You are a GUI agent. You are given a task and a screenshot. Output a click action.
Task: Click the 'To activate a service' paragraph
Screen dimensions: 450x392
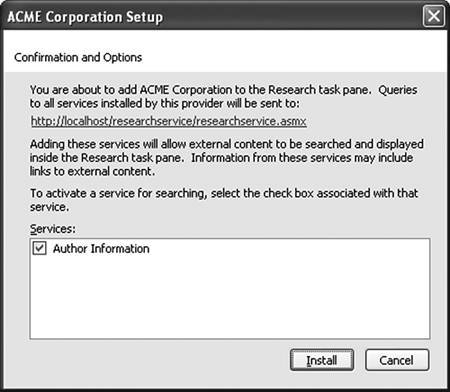[x=224, y=200]
